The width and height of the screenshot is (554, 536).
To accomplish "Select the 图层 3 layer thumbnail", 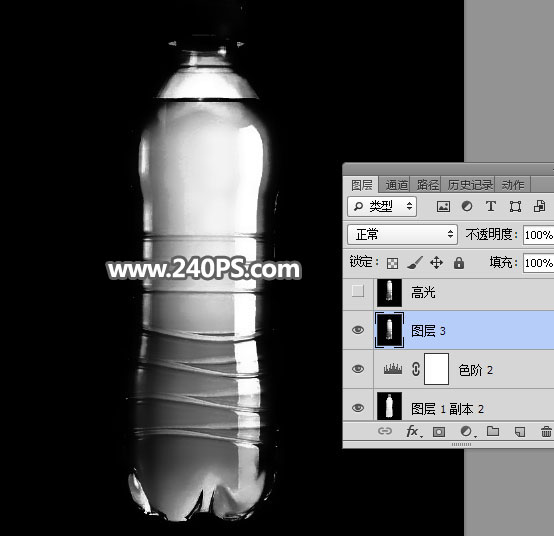I will 389,331.
